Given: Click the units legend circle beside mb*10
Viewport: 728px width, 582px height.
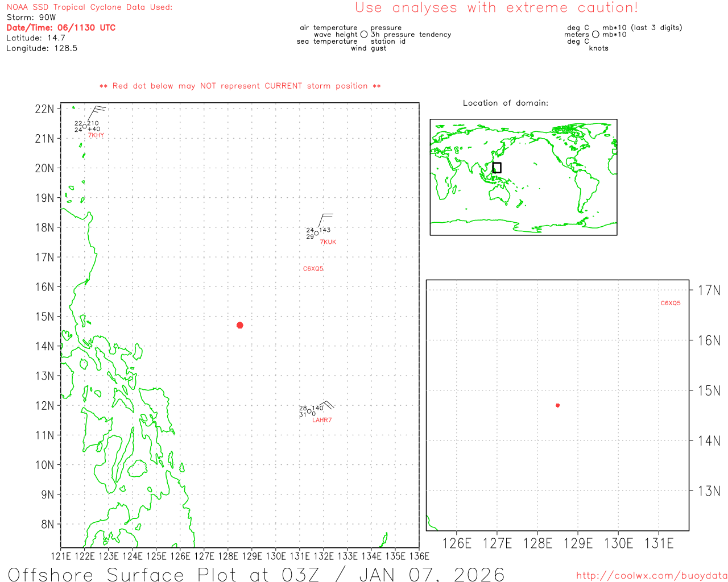Looking at the screenshot, I should pos(595,35).
